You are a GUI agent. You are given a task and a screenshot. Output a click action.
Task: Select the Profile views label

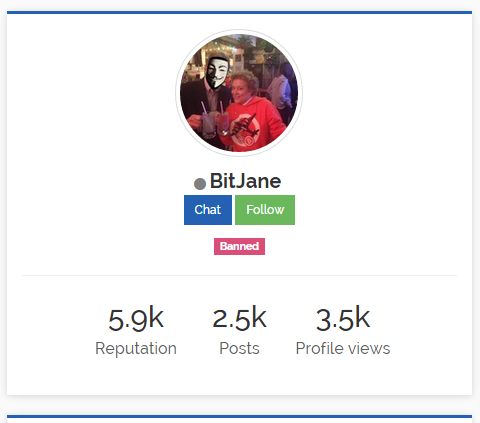(x=343, y=348)
